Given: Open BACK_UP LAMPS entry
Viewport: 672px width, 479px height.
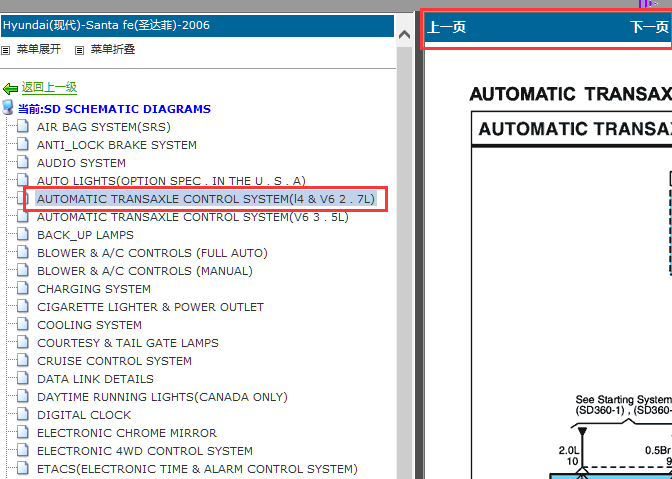Looking at the screenshot, I should click(x=85, y=235).
